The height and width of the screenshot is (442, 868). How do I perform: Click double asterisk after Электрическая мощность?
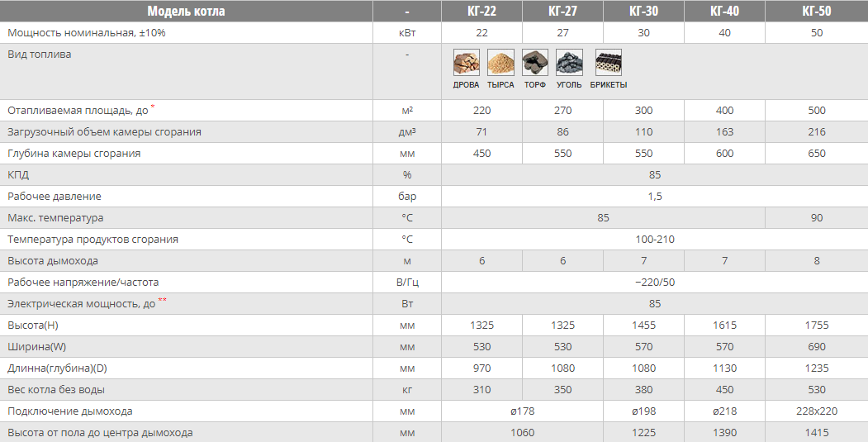point(162,301)
